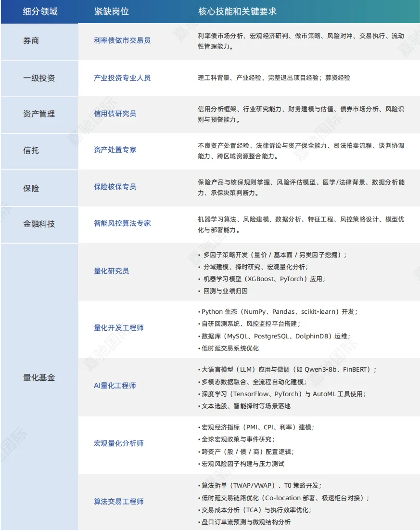This screenshot has width=420, height=530.
Task: Click the 深度学习（TensorFlow、PyTorch）bullet
Action: click(x=282, y=394)
